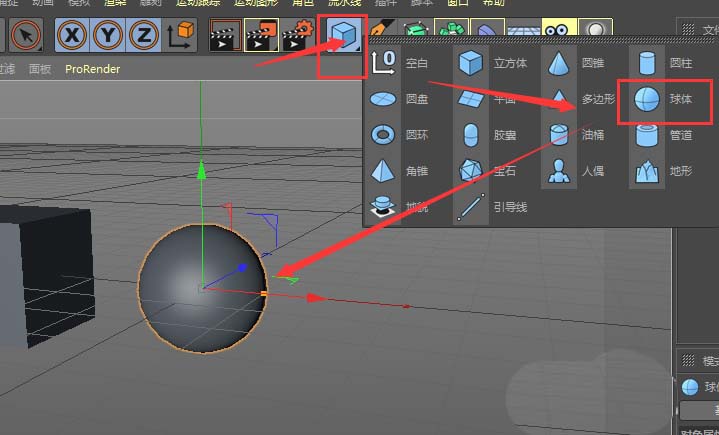Click the yellow eyes camera icon
This screenshot has width=719, height=435.
(559, 28)
